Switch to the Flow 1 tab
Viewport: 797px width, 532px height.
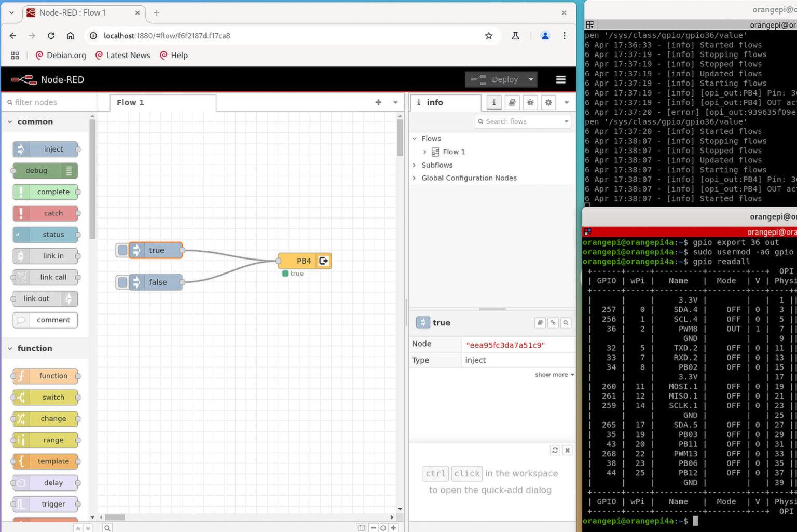[163, 102]
